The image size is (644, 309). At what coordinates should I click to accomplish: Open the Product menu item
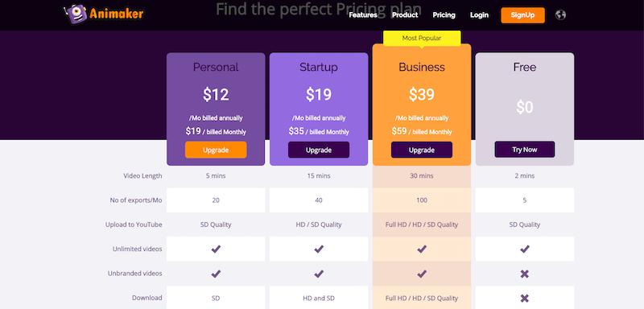click(x=405, y=15)
